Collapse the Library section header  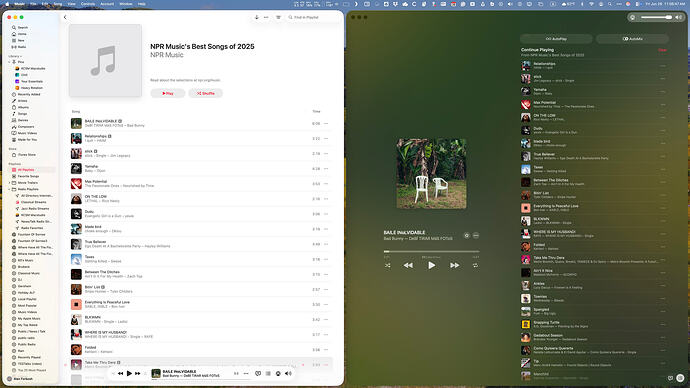click(x=15, y=56)
